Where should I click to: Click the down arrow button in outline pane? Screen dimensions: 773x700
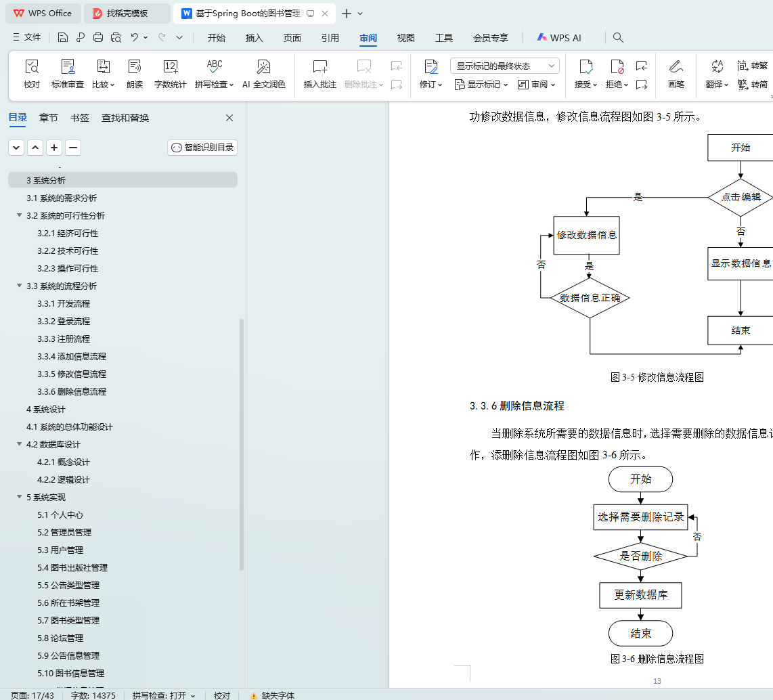pos(16,148)
